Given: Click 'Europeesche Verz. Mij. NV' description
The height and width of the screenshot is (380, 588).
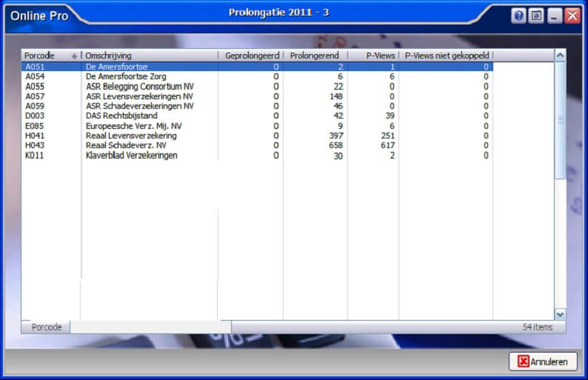Looking at the screenshot, I should pos(134,126).
